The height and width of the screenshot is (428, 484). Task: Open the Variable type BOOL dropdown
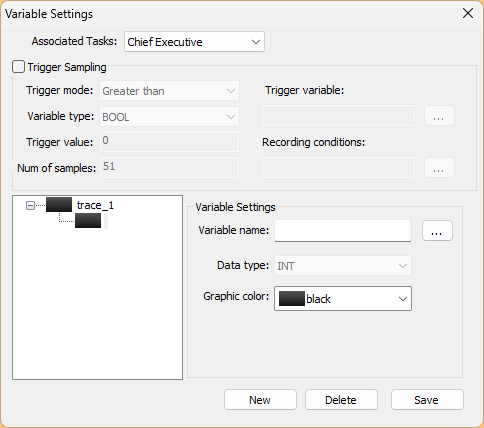point(169,117)
